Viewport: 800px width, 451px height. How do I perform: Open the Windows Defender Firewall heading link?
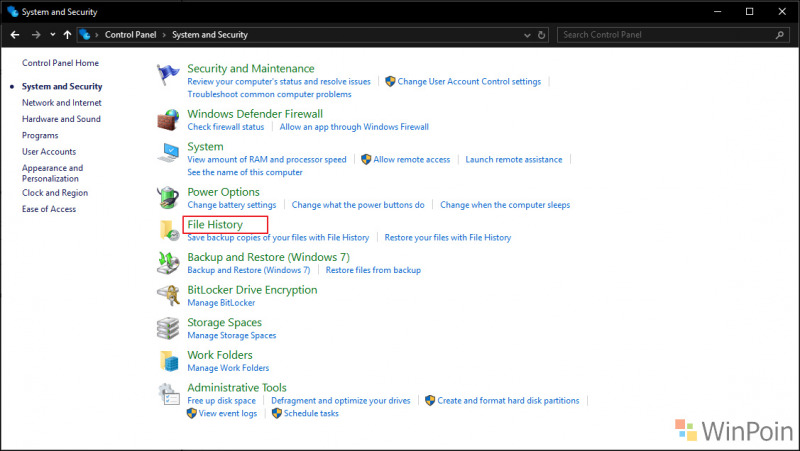[x=255, y=114]
